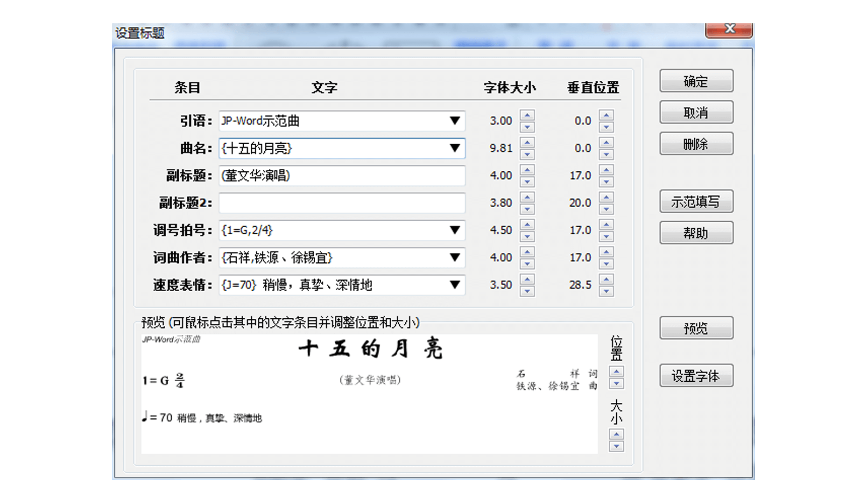Increase font size for 调号拍号 row
Screen dimensions: 846x504
click(x=527, y=224)
